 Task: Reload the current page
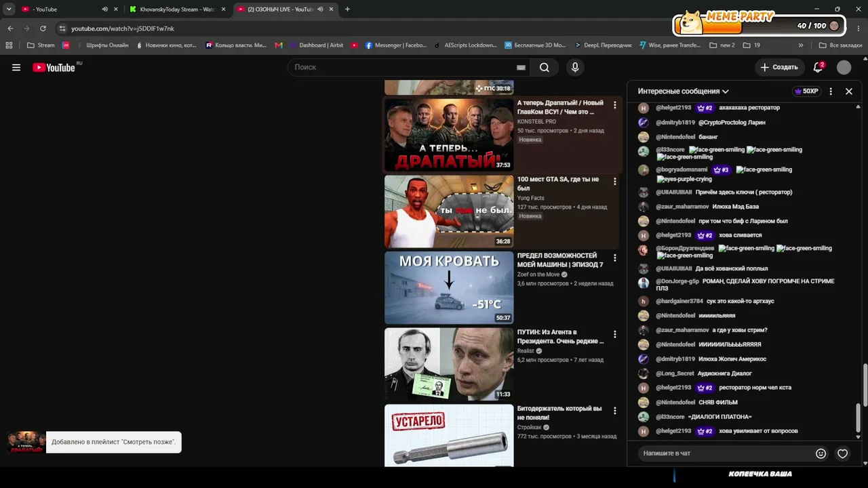43,28
